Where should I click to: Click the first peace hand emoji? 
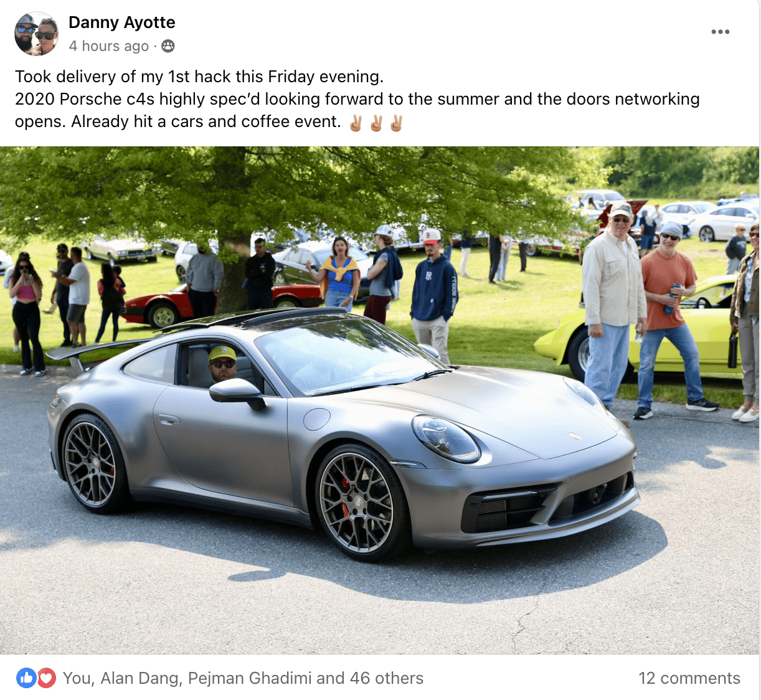(356, 123)
